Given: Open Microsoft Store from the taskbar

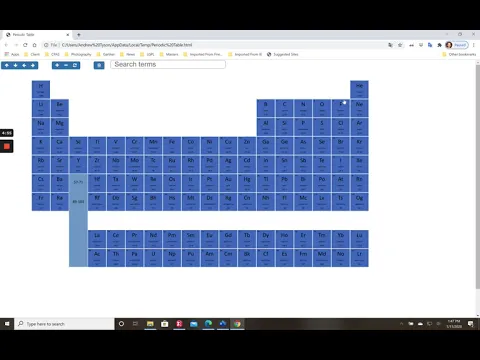Looking at the screenshot, I should click(165, 324).
